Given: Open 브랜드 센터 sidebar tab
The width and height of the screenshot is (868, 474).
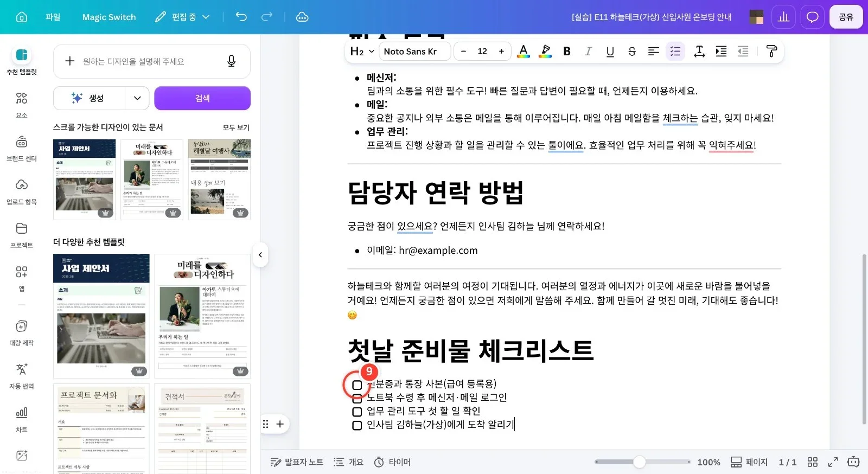Looking at the screenshot, I should pos(22,148).
